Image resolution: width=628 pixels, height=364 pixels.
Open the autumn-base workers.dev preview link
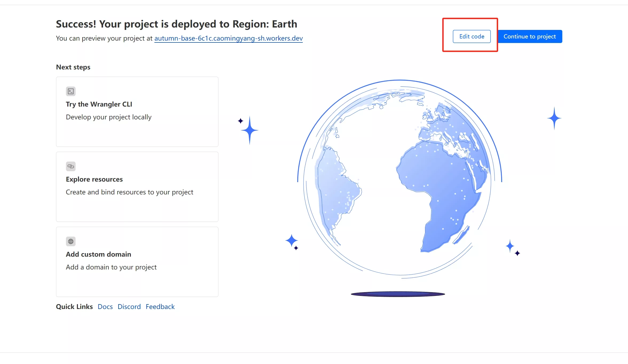[228, 38]
